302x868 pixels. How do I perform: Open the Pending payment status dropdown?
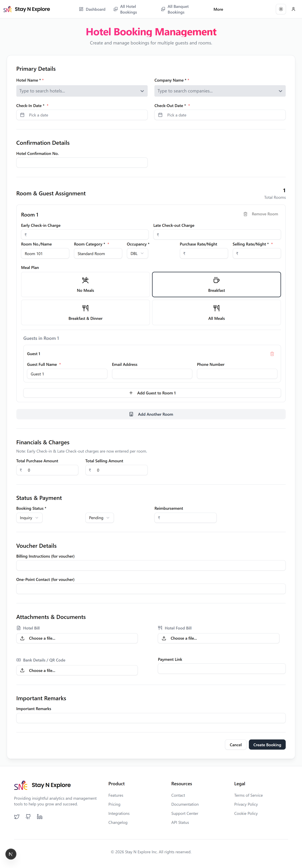coord(99,518)
